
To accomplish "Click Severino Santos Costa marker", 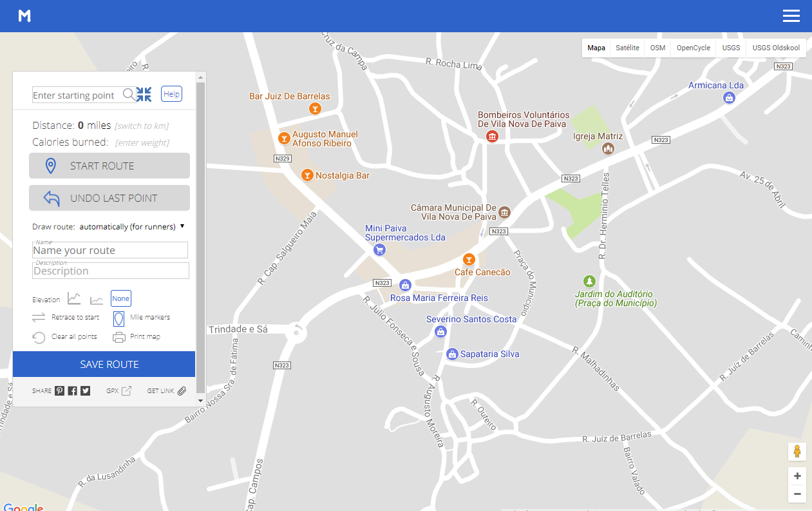I will tap(440, 331).
